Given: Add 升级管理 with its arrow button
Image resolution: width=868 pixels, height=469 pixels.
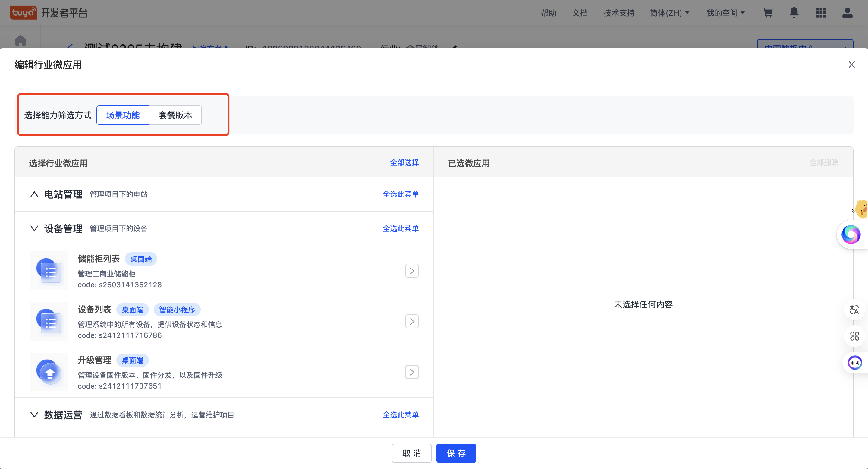Looking at the screenshot, I should point(412,372).
